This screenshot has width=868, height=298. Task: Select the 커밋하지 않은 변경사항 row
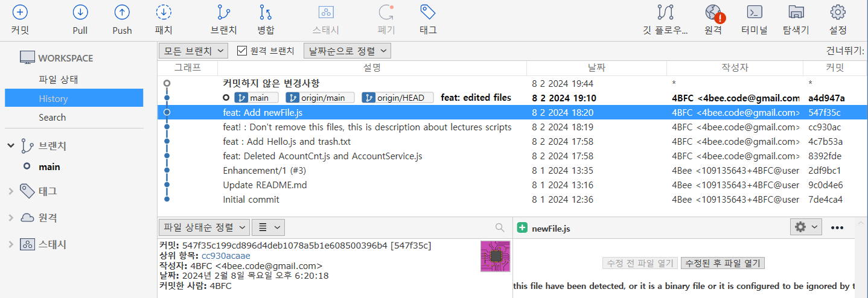coord(512,83)
